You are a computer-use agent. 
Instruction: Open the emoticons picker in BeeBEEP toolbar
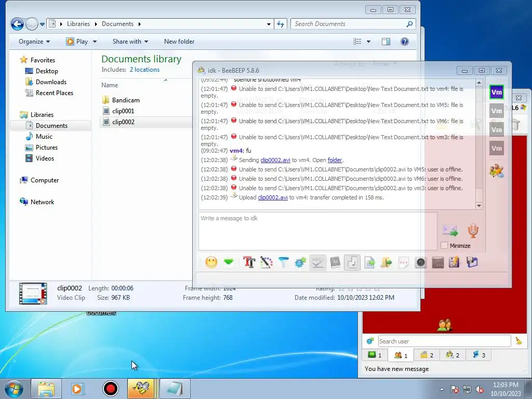[x=211, y=262]
